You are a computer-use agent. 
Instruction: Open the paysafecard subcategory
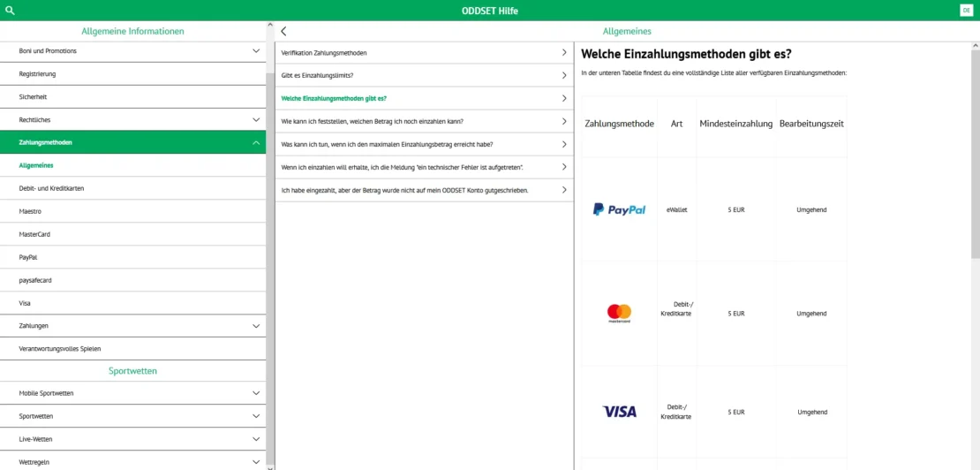point(132,280)
